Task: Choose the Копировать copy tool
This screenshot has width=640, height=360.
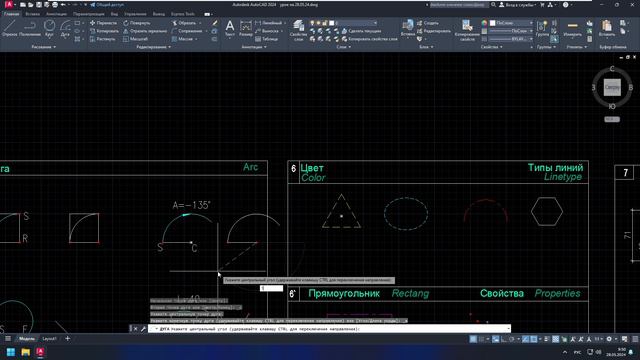Action: 104,31
